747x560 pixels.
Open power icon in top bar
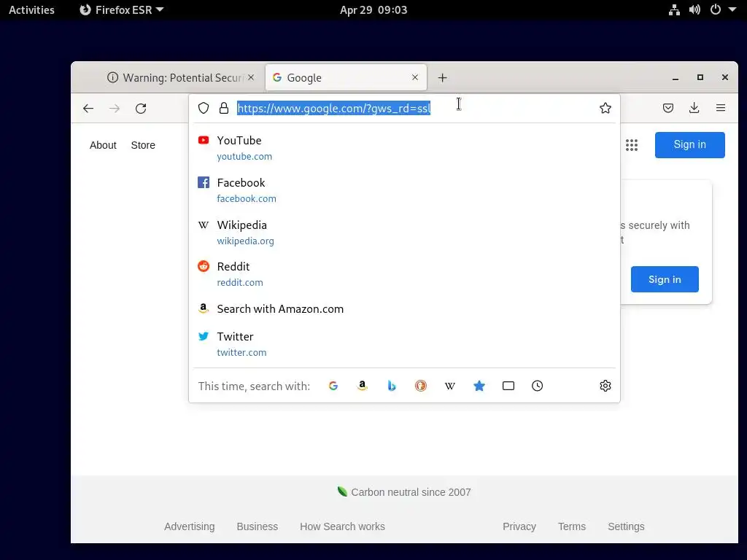[716, 9]
